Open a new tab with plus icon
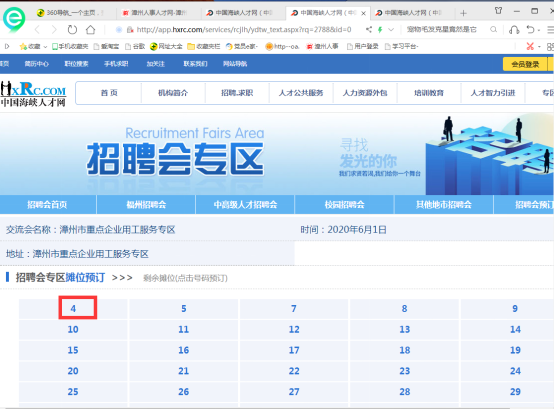Image resolution: width=554 pixels, height=410 pixels. pyautogui.click(x=463, y=13)
